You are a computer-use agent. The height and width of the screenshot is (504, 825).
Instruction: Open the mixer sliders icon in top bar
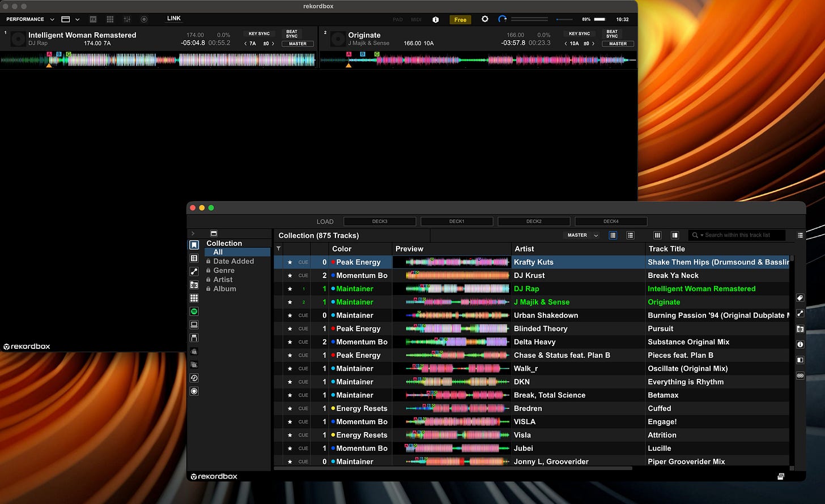coord(127,19)
